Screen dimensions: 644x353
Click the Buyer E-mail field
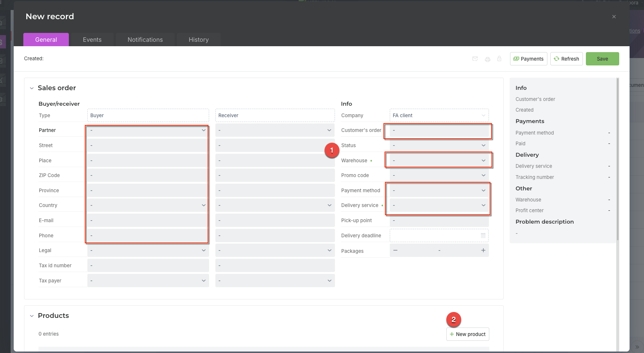(148, 220)
